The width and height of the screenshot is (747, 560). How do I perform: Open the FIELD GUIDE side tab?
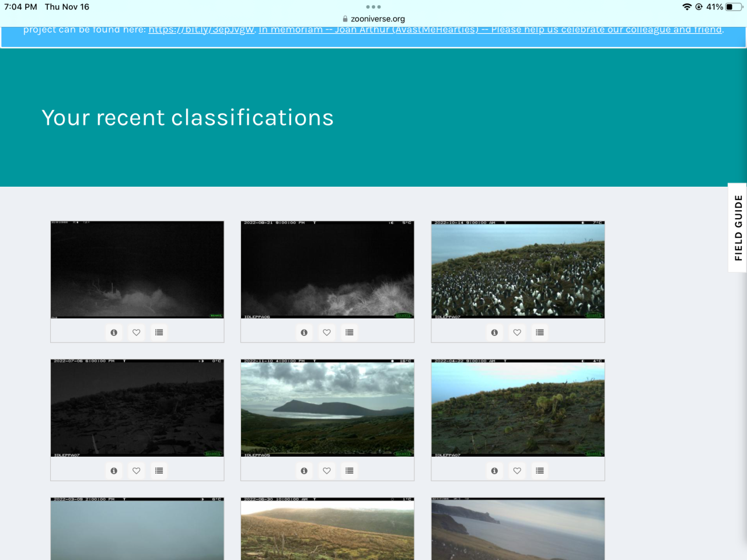(738, 228)
